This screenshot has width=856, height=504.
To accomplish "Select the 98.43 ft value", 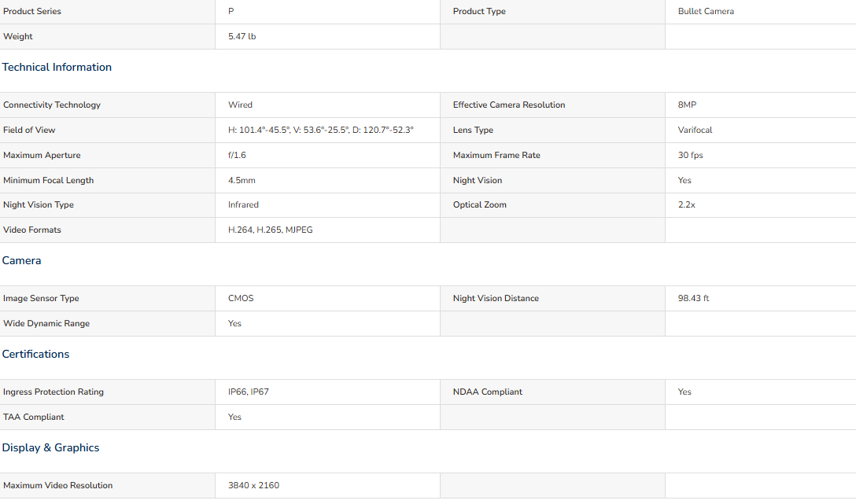I will (x=693, y=298).
